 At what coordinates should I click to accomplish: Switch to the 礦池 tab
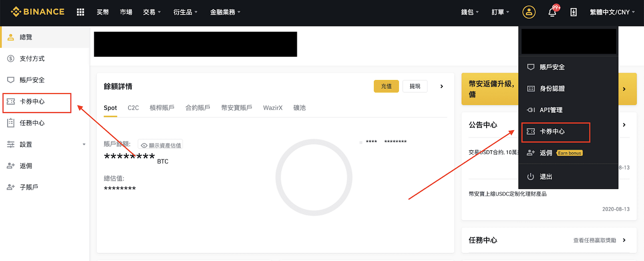coord(299,108)
